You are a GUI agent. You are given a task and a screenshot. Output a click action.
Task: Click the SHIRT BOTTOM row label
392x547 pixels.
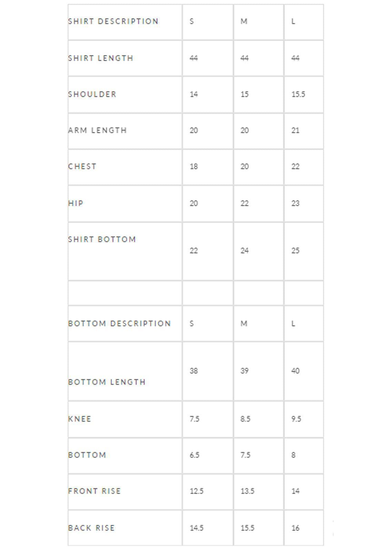tap(102, 240)
